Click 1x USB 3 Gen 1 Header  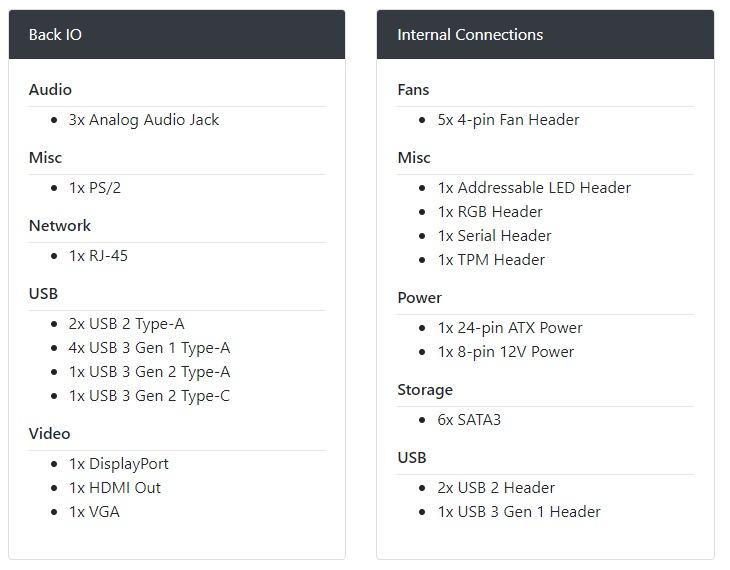click(519, 512)
